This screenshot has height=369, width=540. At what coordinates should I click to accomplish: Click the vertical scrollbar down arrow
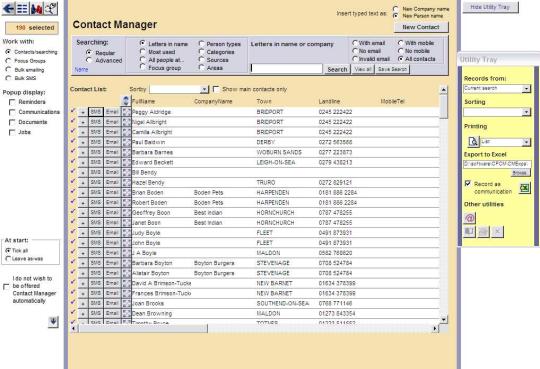(444, 319)
